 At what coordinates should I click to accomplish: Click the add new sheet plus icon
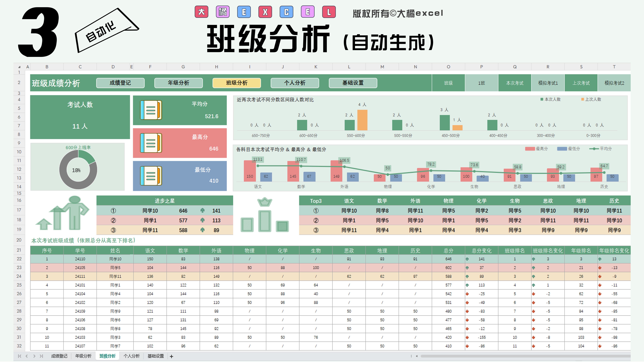click(x=172, y=356)
